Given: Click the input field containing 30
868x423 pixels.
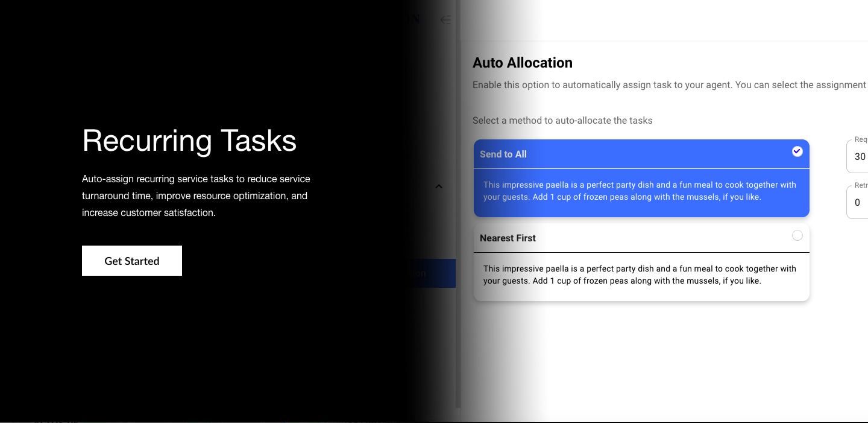Looking at the screenshot, I should click(858, 157).
